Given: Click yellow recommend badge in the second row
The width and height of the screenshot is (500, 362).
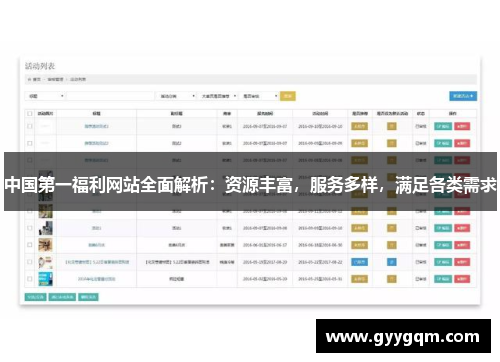Looking at the screenshot, I should pos(359,143).
